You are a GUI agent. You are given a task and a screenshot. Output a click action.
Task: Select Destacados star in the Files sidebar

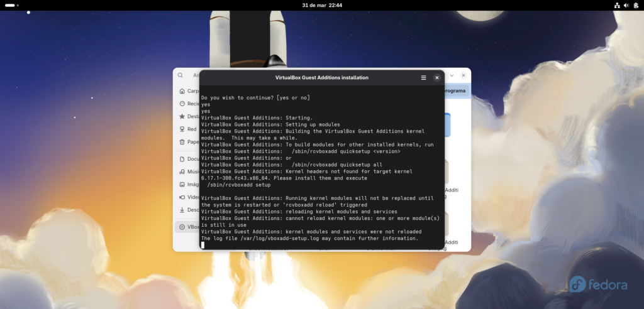(189, 117)
